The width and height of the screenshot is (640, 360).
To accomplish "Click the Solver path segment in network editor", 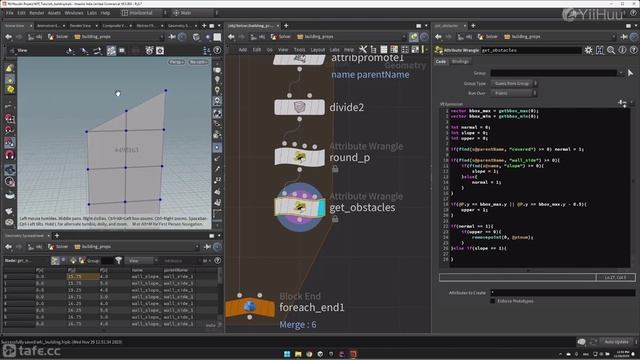I will (x=281, y=37).
